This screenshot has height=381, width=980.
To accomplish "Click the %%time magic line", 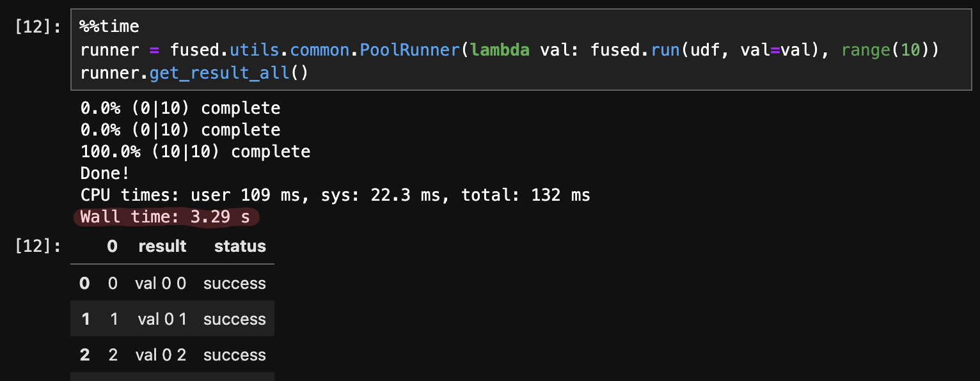I will (109, 26).
